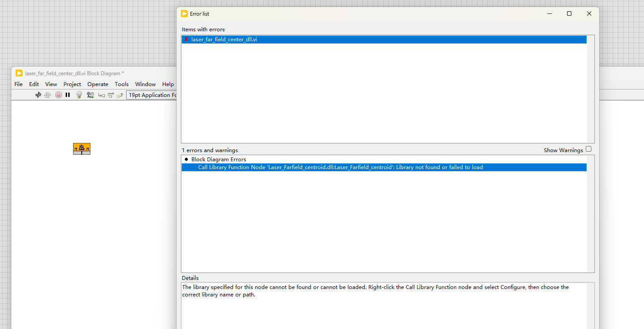Open the Edit menu
644x329 pixels.
tap(34, 84)
